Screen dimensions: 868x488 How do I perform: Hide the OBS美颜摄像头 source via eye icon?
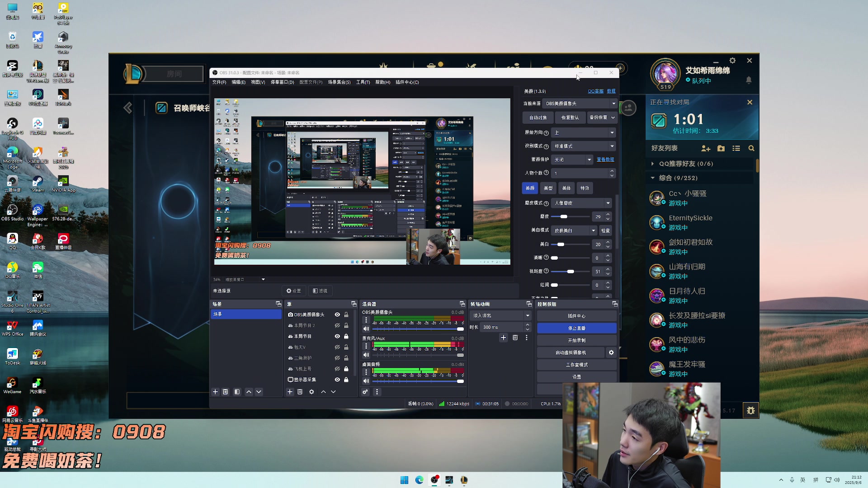tap(337, 314)
